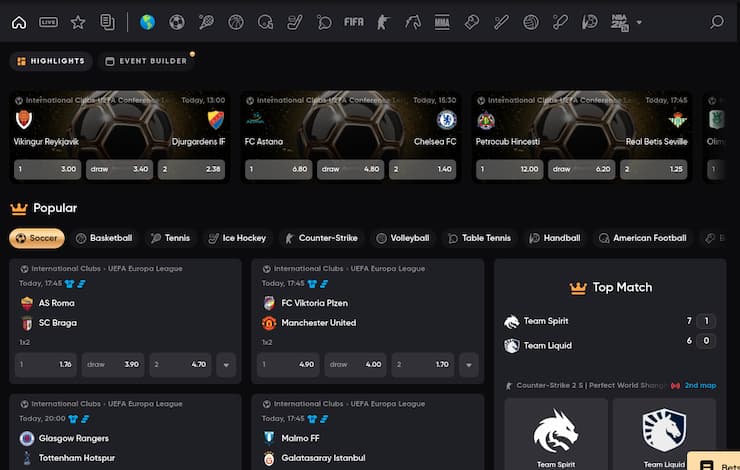This screenshot has width=740, height=470.
Task: Bet on FC Viktoria Plzen at 4.90
Action: click(x=288, y=365)
